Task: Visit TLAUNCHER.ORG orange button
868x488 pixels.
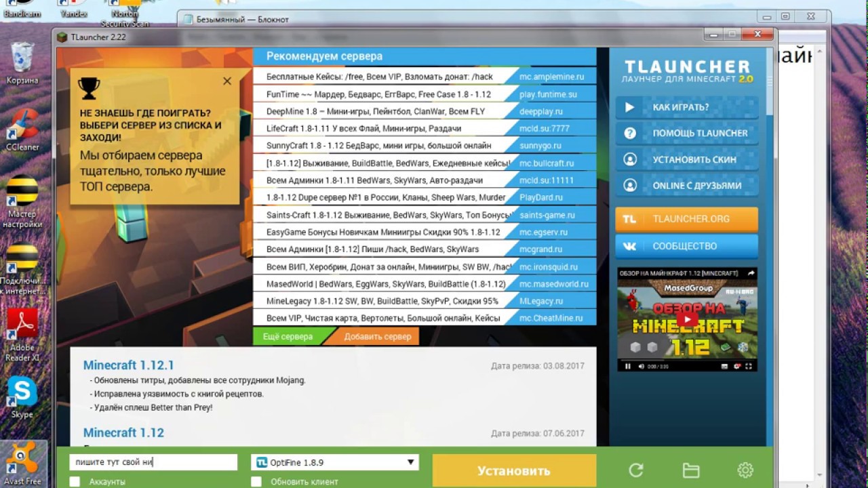Action: tap(687, 220)
